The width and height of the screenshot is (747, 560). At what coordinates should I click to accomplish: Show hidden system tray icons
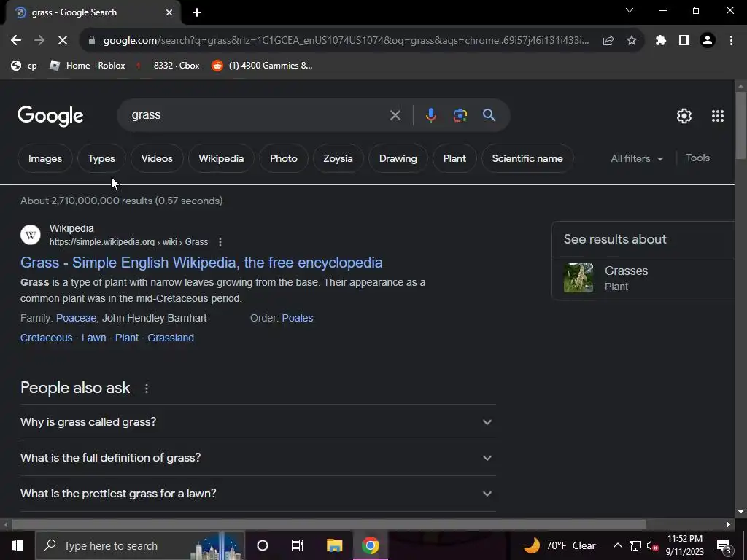[x=617, y=545]
